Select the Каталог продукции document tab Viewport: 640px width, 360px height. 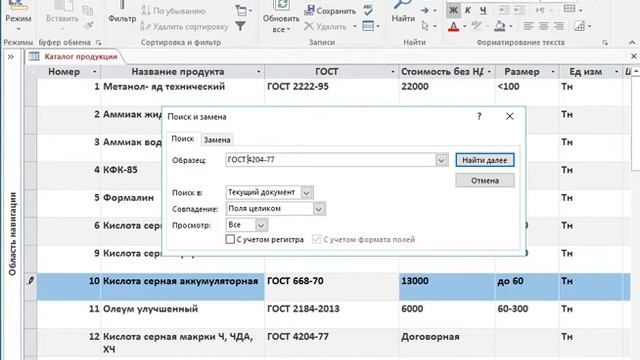[76, 57]
